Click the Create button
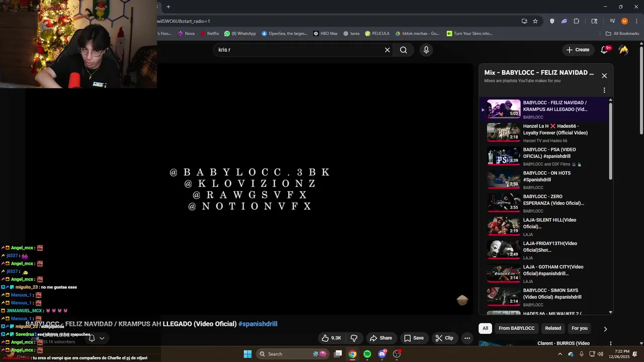The width and height of the screenshot is (644, 362). click(x=578, y=50)
